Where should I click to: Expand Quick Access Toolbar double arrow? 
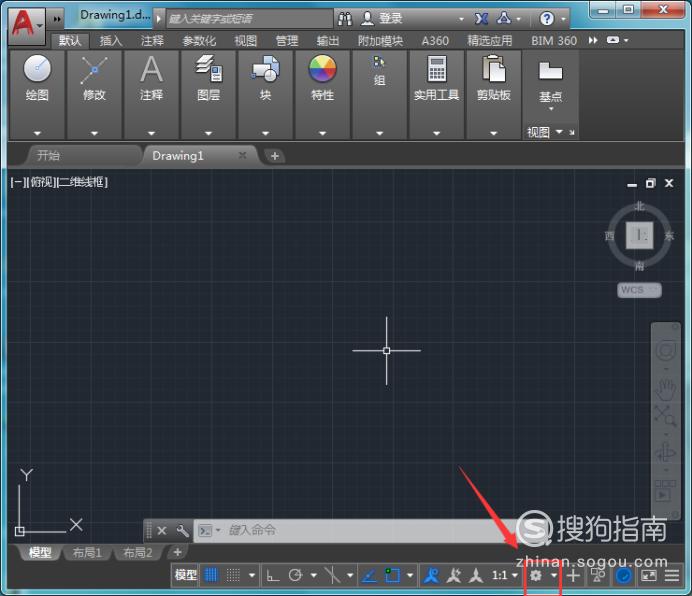(57, 19)
